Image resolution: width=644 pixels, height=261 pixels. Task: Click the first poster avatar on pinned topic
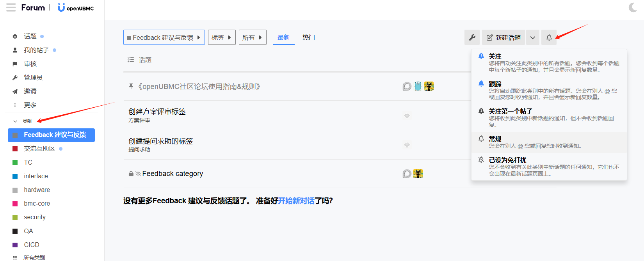coord(407,86)
